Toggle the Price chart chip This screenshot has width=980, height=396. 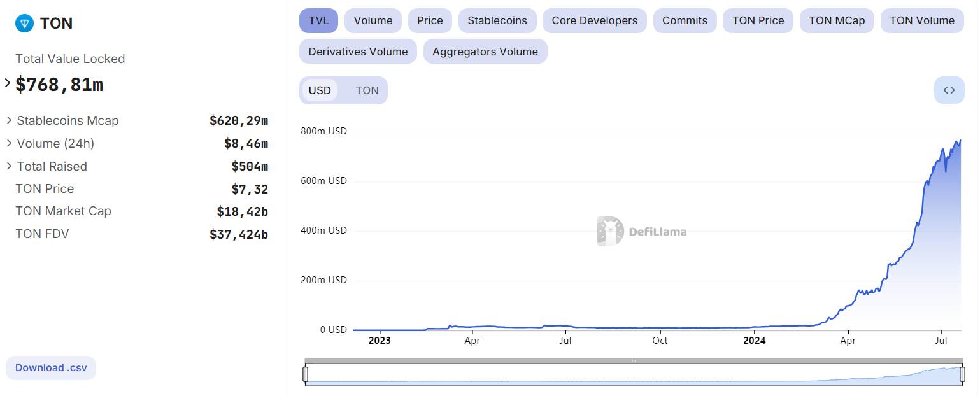(x=430, y=20)
